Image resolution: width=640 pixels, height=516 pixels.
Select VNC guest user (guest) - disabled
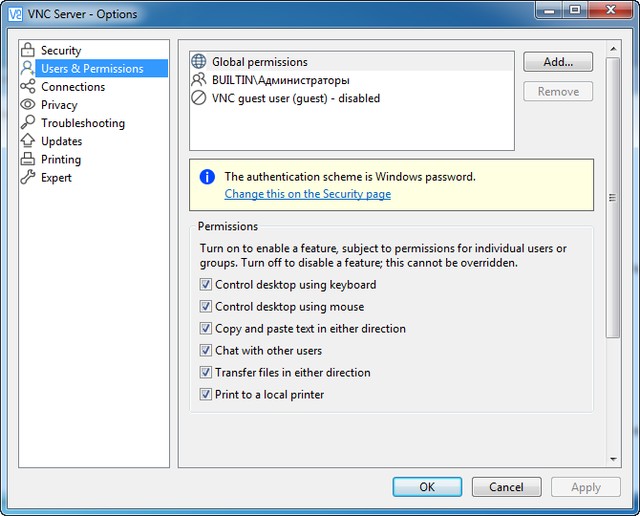[x=296, y=98]
